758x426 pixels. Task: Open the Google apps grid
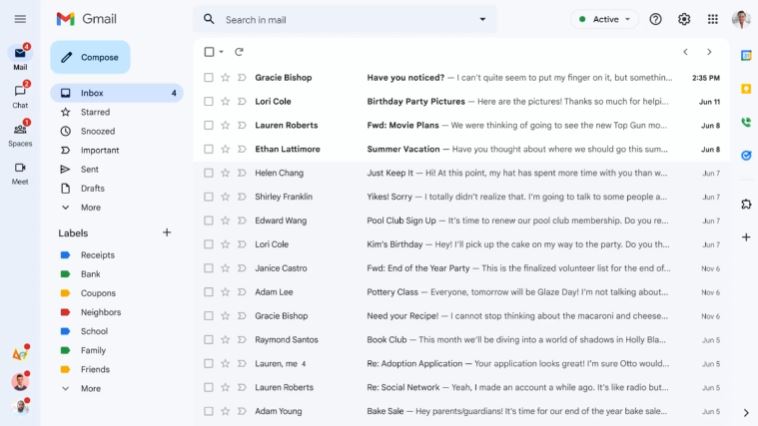click(712, 19)
